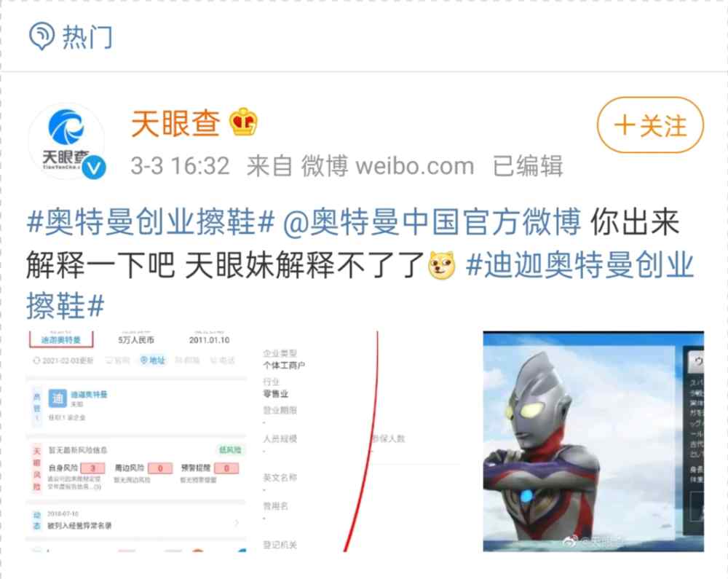728x579 pixels.
Task: Expand the 被列入经营异常名录 entry arrow
Action: (x=237, y=523)
